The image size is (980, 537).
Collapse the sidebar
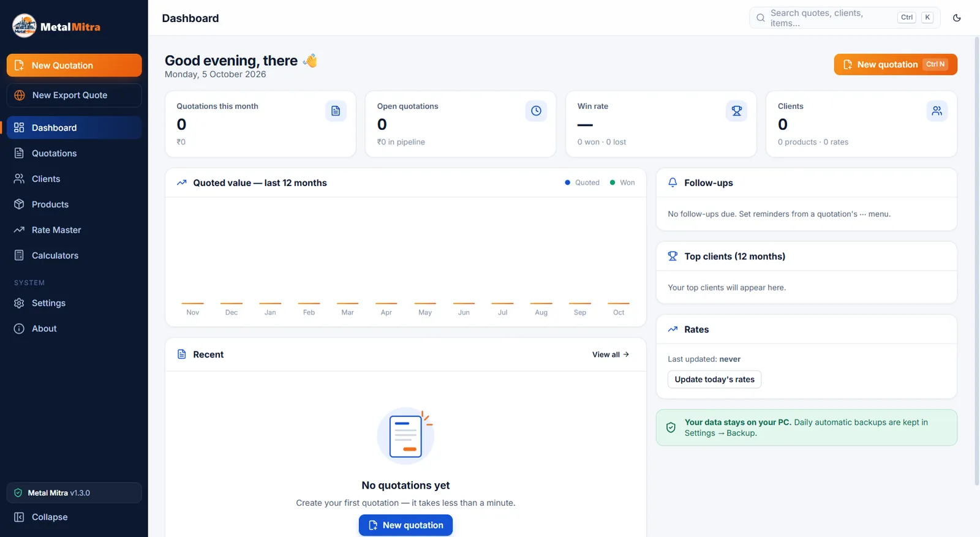pos(74,517)
